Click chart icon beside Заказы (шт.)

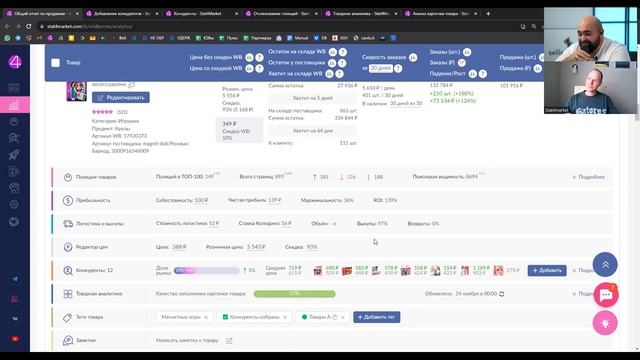click(467, 52)
